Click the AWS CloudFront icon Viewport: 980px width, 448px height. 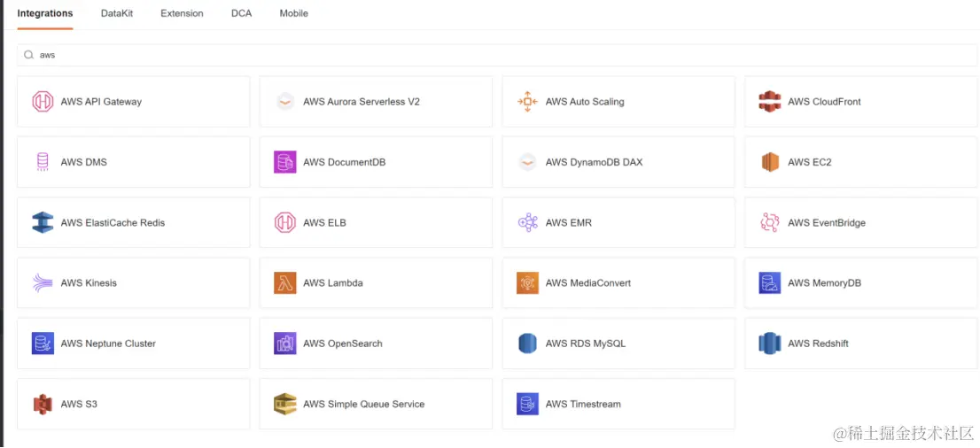[770, 101]
